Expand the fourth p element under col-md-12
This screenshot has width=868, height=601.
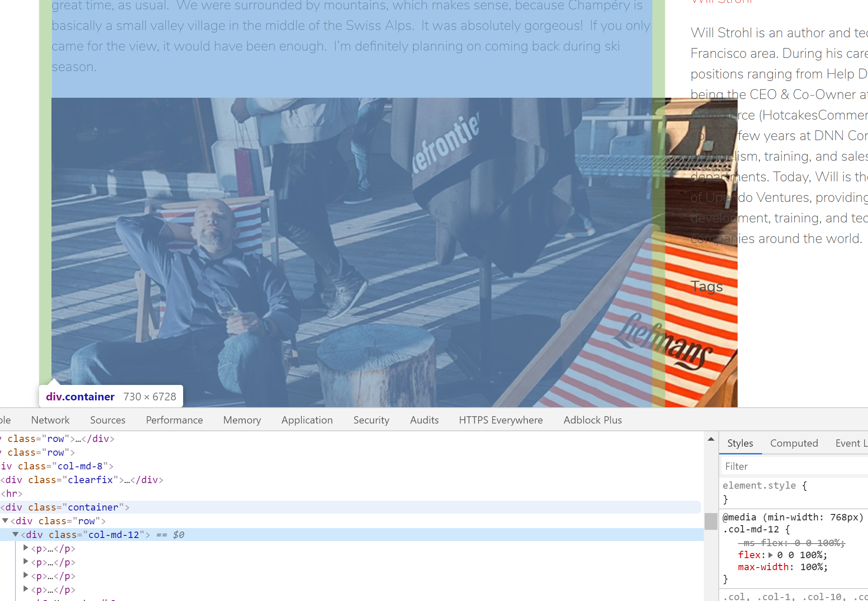26,589
